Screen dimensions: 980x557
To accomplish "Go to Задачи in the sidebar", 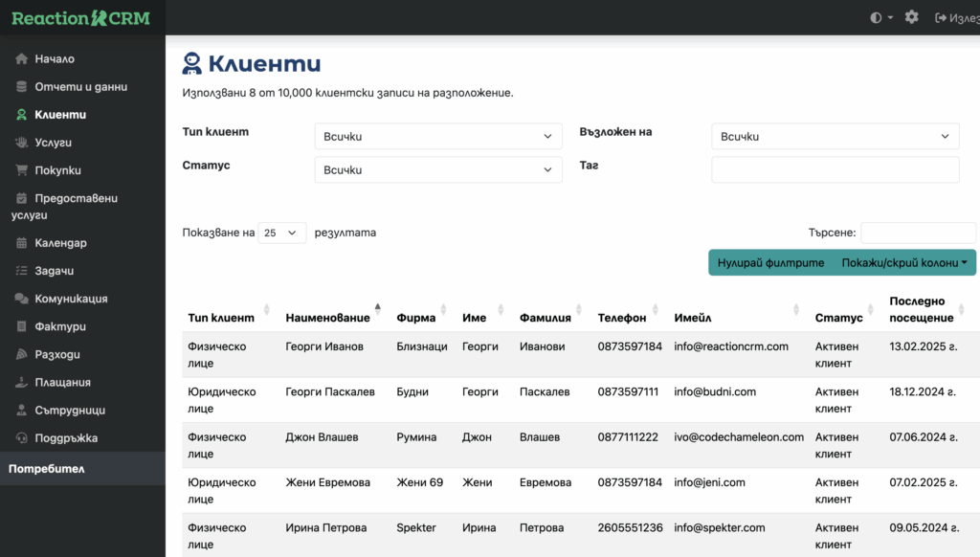I will tap(54, 271).
